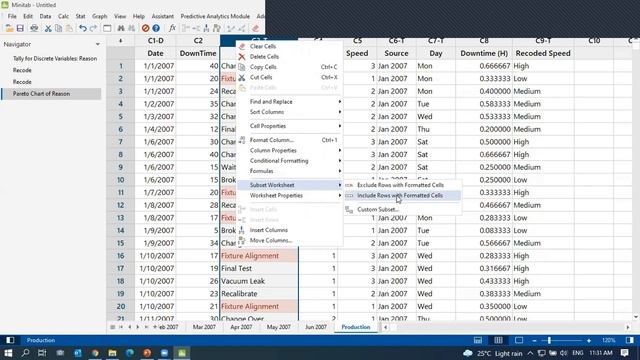Click the Insert Columns icon in context menu
Image resolution: width=640 pixels, height=360 pixels.
point(242,230)
